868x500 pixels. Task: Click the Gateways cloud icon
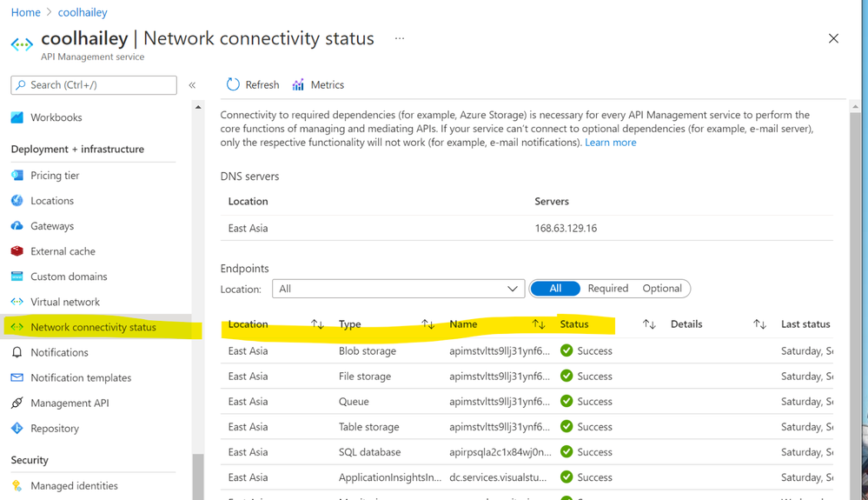(17, 226)
